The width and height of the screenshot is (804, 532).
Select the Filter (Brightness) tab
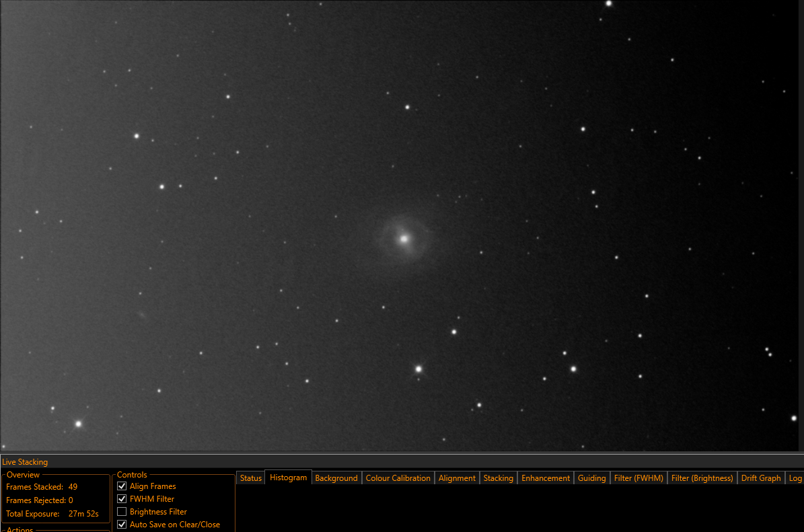point(702,478)
